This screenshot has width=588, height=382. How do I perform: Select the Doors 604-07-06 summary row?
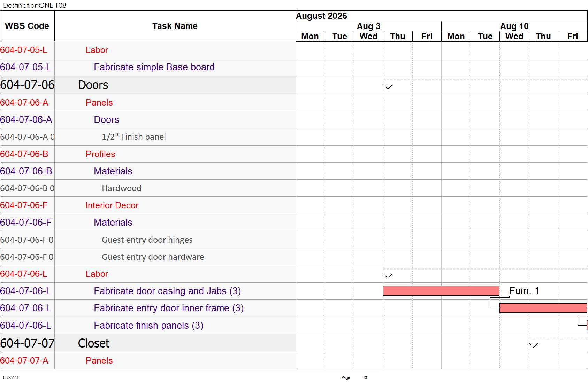click(x=148, y=85)
